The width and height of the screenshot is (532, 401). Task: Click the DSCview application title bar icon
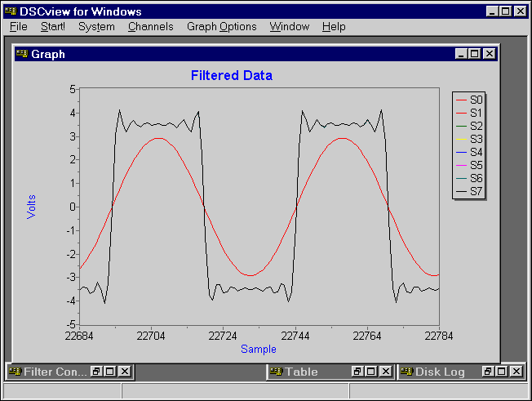(11, 11)
